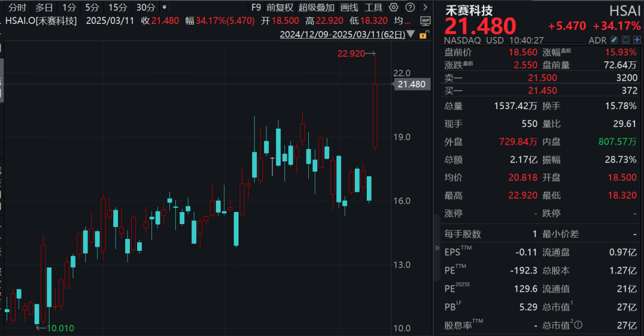Image resolution: width=644 pixels, height=336 pixels.
Task: Click the NASDAQ exchange label
Action: coord(462,40)
